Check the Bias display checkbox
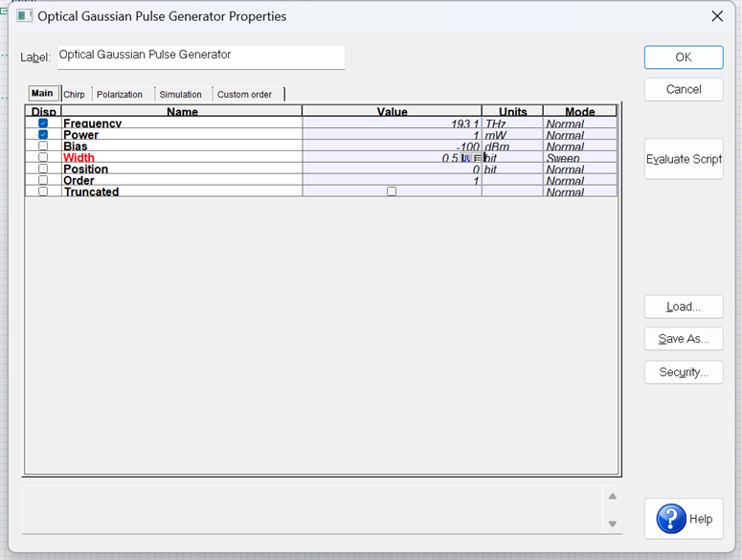 click(43, 146)
